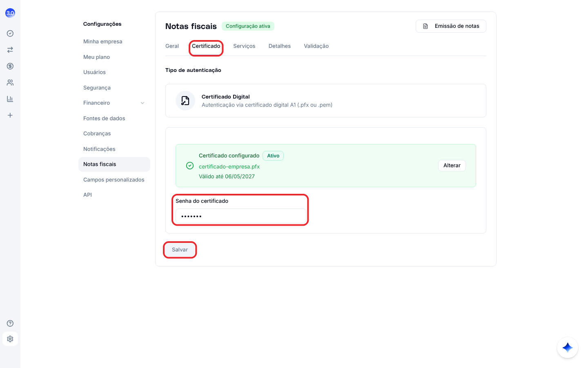Click the Ativo status badge
588x368 pixels.
(273, 156)
